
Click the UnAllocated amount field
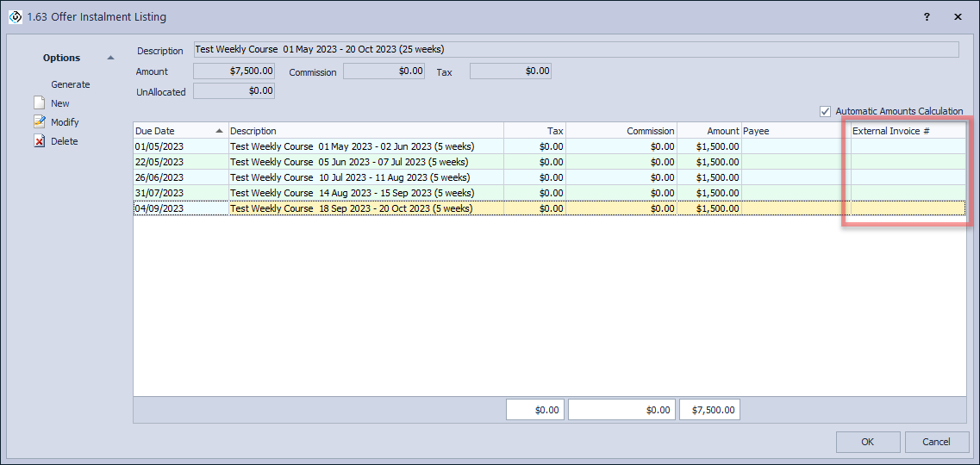pyautogui.click(x=234, y=90)
